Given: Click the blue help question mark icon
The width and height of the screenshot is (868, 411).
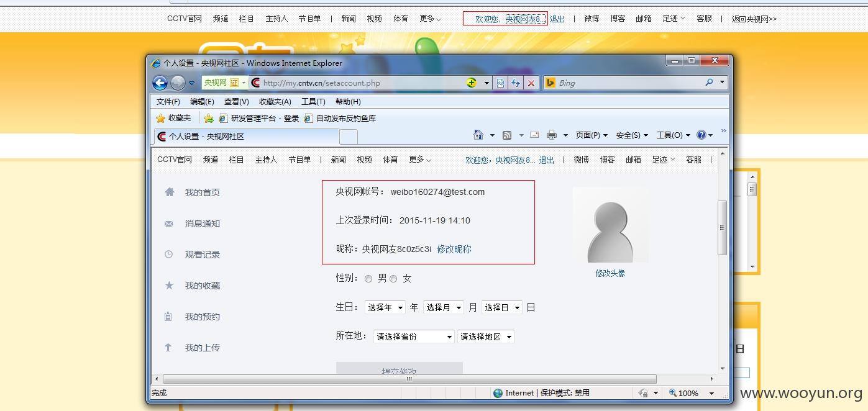Looking at the screenshot, I should point(701,135).
